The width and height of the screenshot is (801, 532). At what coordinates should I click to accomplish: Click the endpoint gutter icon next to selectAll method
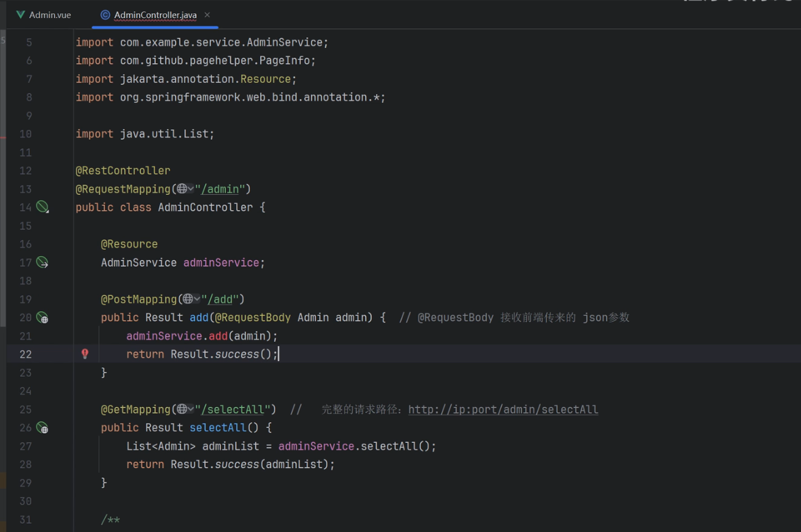tap(43, 428)
